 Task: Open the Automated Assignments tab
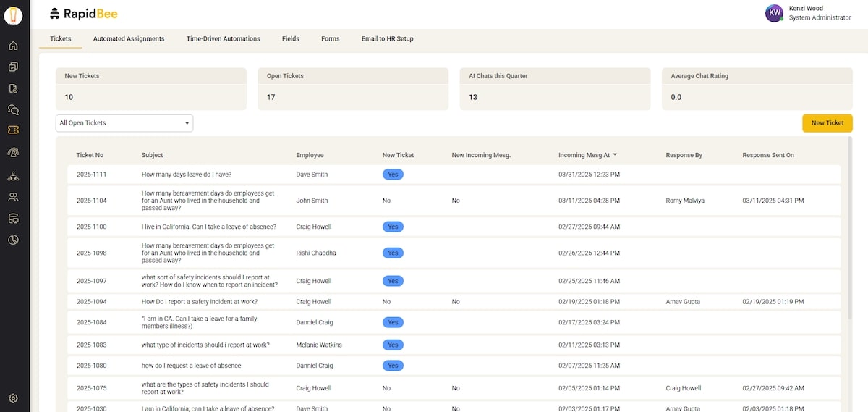tap(129, 38)
